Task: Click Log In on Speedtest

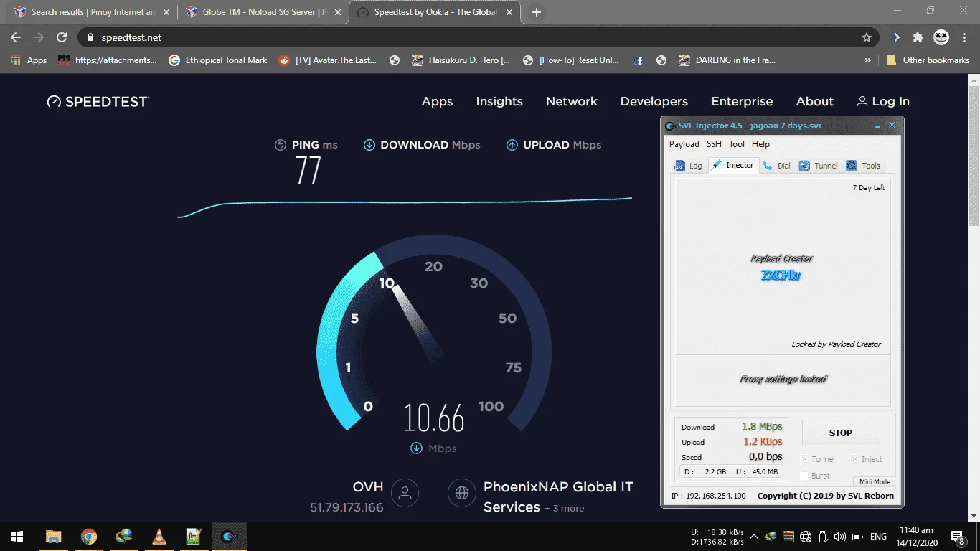Action: point(883,101)
